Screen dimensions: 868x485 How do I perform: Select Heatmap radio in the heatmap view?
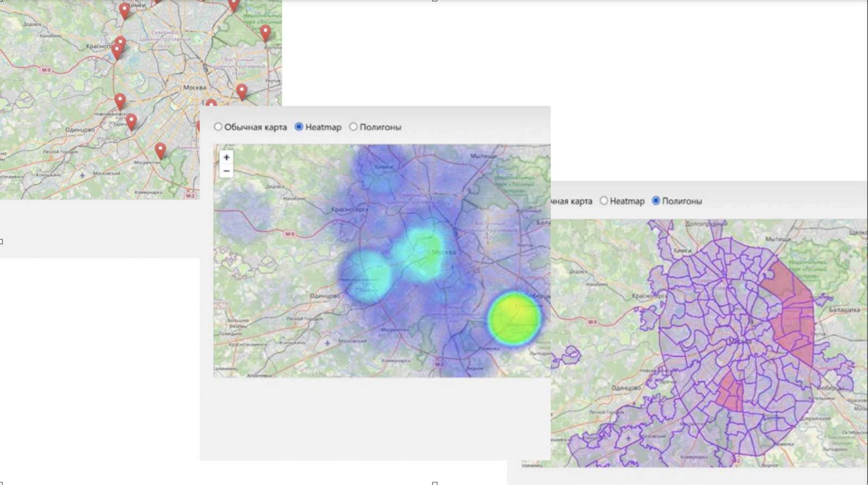[x=298, y=127]
